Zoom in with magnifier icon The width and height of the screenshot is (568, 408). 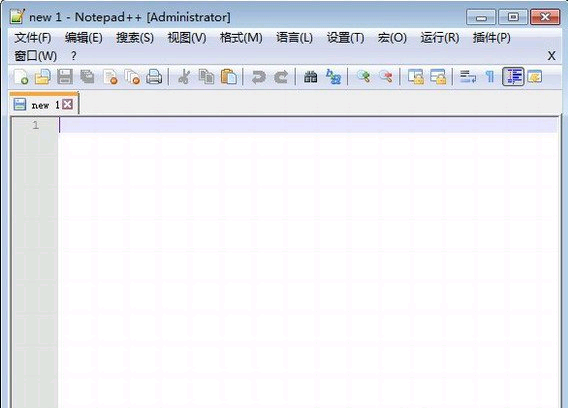point(363,77)
